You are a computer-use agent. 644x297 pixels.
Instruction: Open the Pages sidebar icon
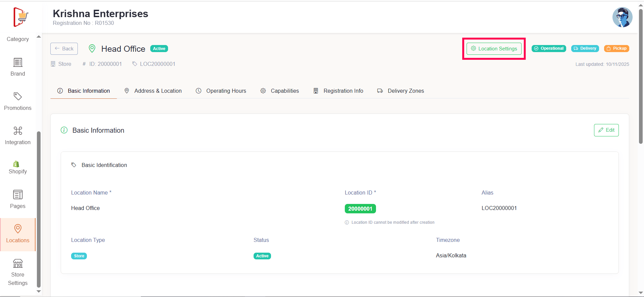coord(18,195)
